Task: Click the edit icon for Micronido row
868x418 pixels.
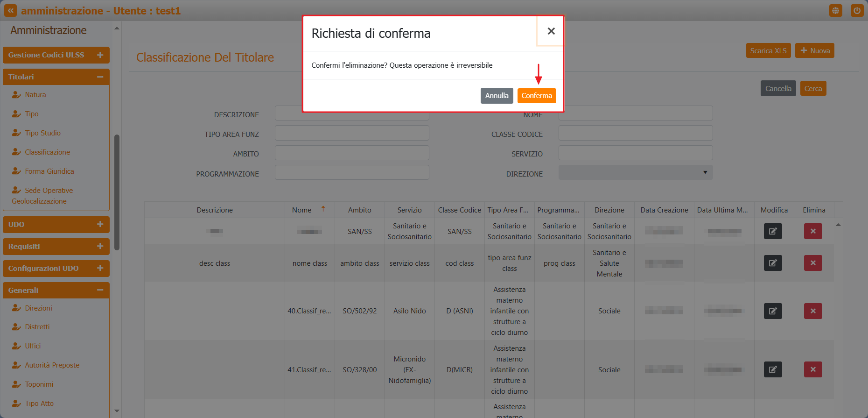Action: pos(773,369)
